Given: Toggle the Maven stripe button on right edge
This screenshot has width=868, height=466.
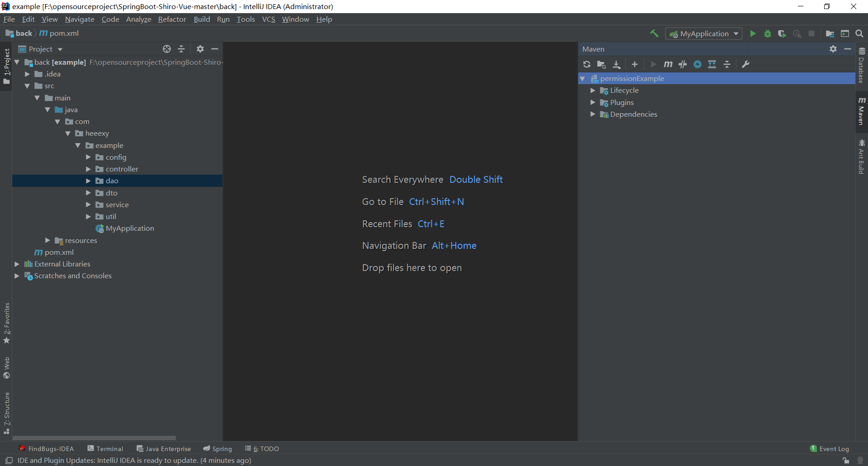Looking at the screenshot, I should (x=862, y=111).
